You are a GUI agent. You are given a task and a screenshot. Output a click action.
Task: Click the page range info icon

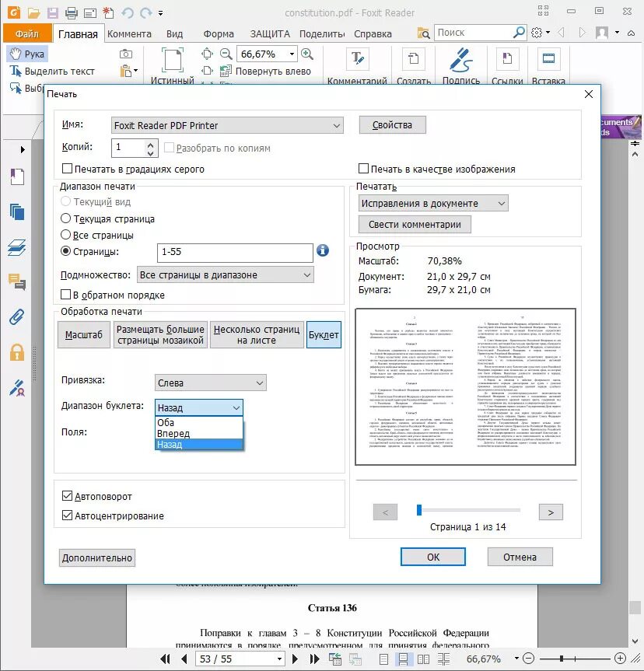(x=323, y=250)
